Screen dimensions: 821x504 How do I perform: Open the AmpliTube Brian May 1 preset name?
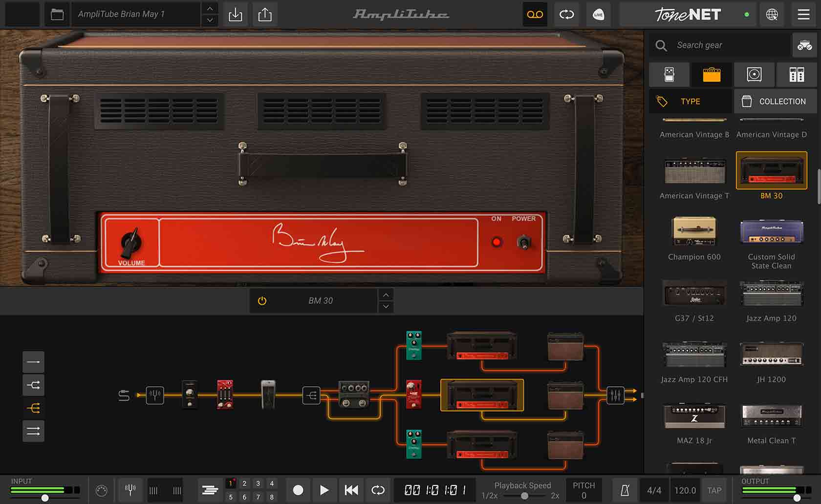[136, 14]
